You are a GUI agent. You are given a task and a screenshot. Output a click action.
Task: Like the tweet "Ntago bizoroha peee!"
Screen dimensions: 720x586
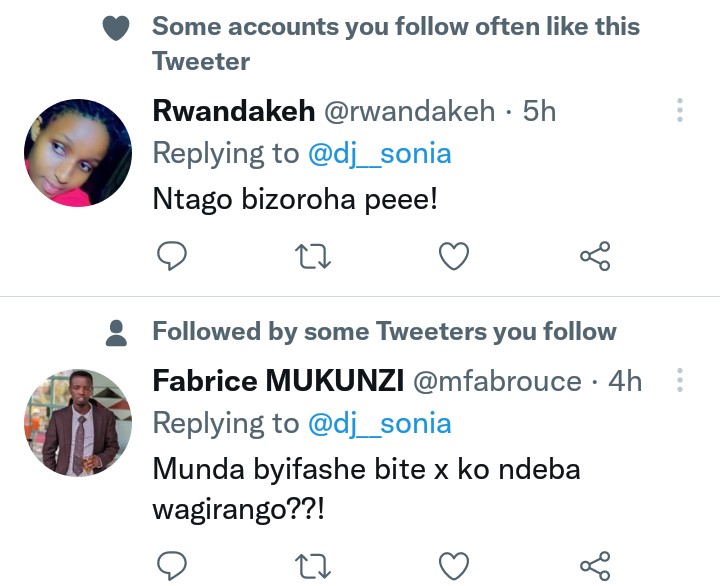click(455, 258)
